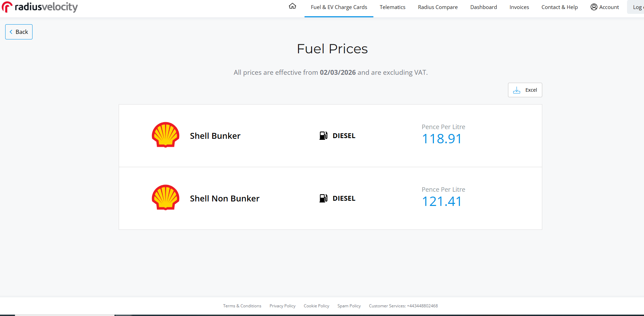
Task: Click the Account user icon
Action: tap(594, 7)
